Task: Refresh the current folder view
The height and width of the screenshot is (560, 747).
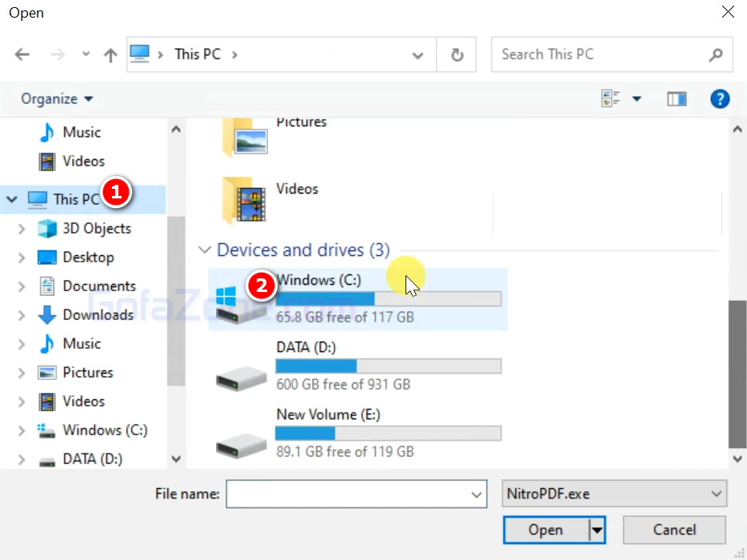Action: (457, 54)
